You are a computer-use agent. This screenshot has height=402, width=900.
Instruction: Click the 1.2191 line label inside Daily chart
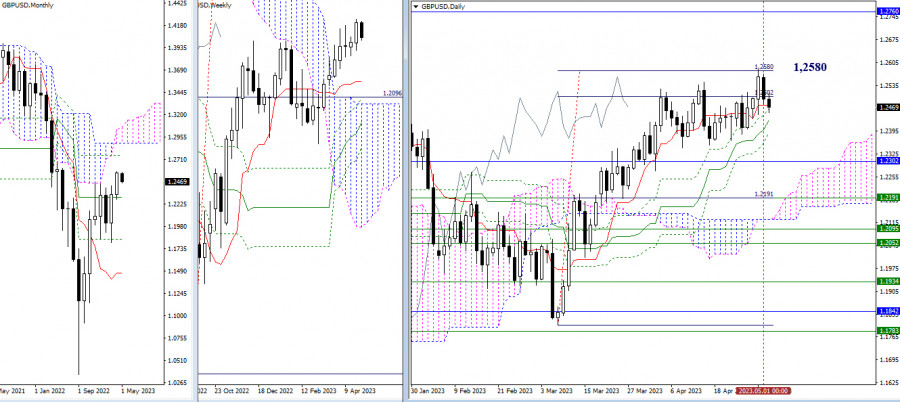coord(764,194)
